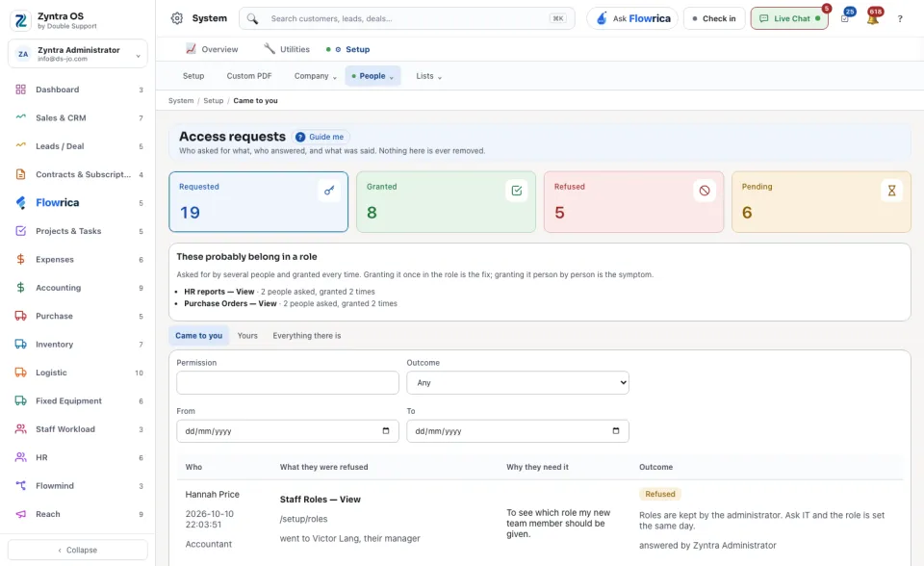Open the Flowrica sidebar icon
924x566 pixels.
click(x=20, y=202)
